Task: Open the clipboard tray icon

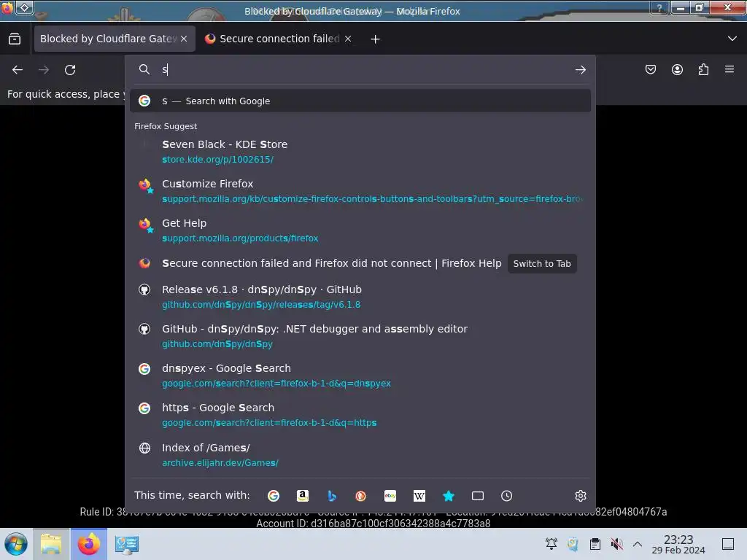Action: click(595, 544)
